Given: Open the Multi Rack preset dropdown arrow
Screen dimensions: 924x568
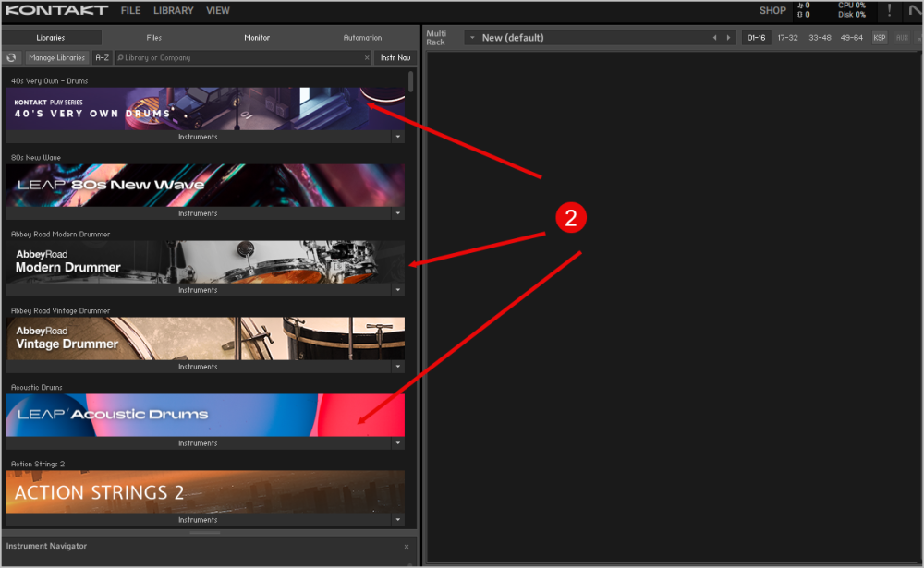Looking at the screenshot, I should tap(472, 38).
